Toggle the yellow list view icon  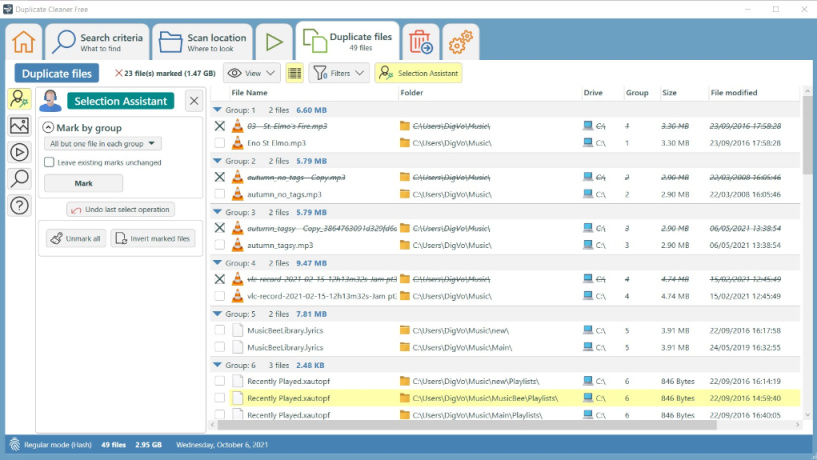pyautogui.click(x=294, y=73)
